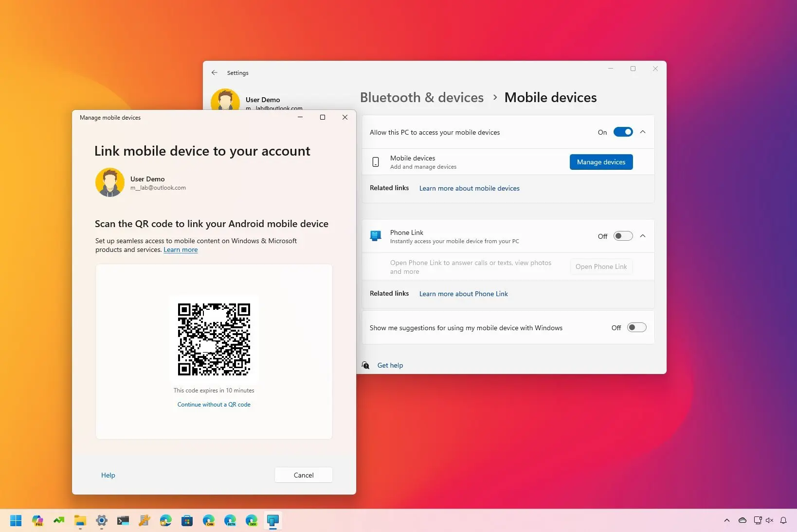
Task: Collapse the mobile devices access section
Action: point(643,132)
